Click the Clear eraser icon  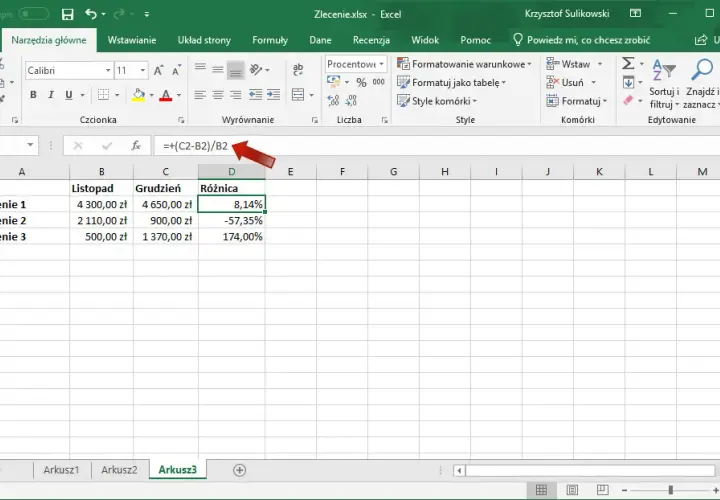(628, 100)
